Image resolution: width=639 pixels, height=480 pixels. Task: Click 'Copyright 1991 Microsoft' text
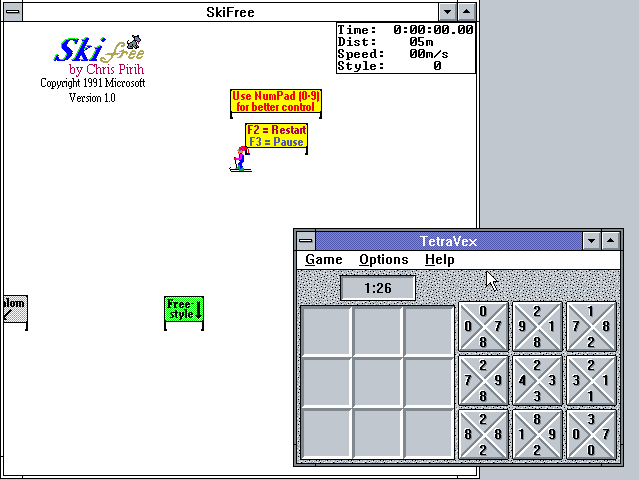click(x=93, y=83)
